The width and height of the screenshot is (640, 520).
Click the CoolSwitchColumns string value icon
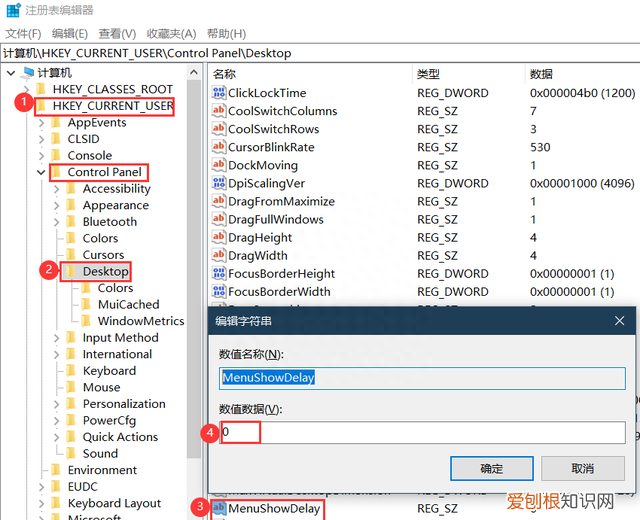219,111
